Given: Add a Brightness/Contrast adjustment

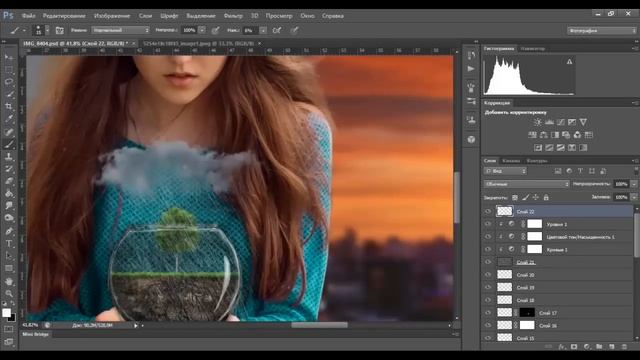Looking at the screenshot, I should 538,122.
